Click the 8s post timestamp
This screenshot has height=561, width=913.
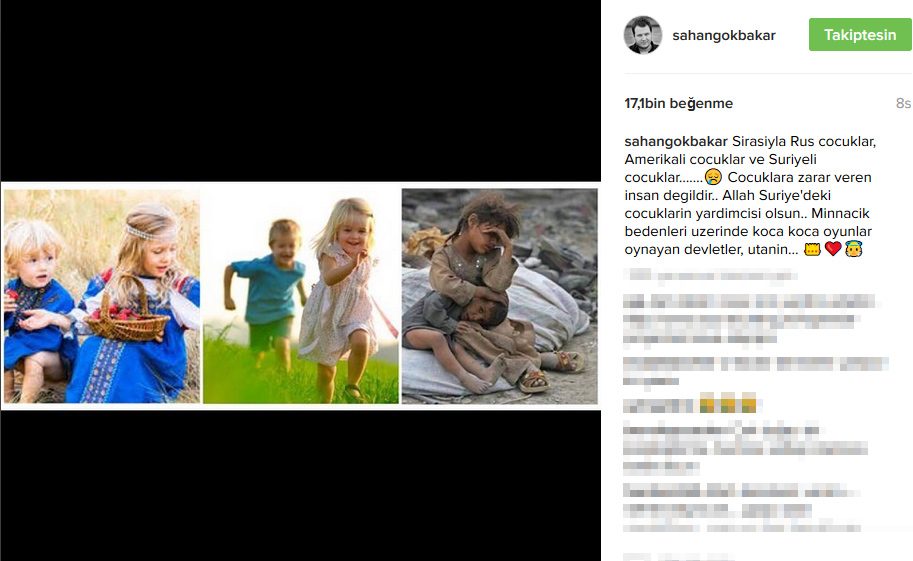click(x=903, y=103)
